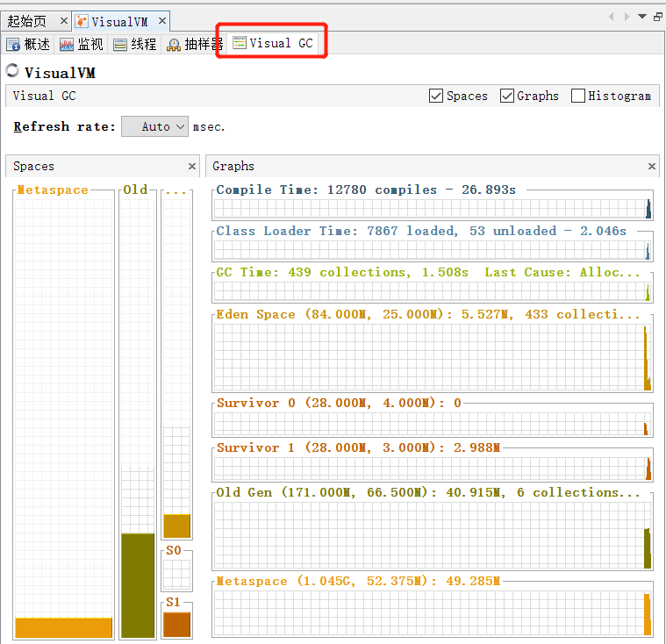
Task: Click the Survivor 1 graph title
Action: coord(358,447)
